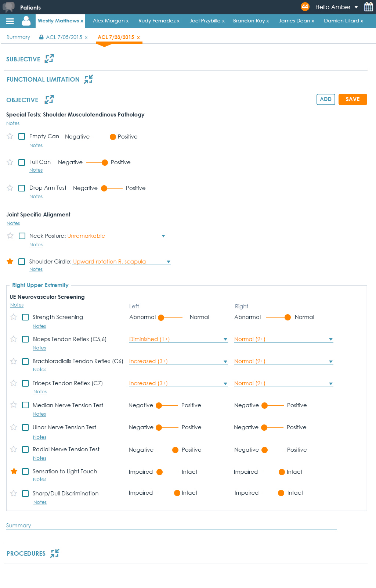376x588 pixels.
Task: Open the Neck Posture dropdown
Action: pos(116,236)
